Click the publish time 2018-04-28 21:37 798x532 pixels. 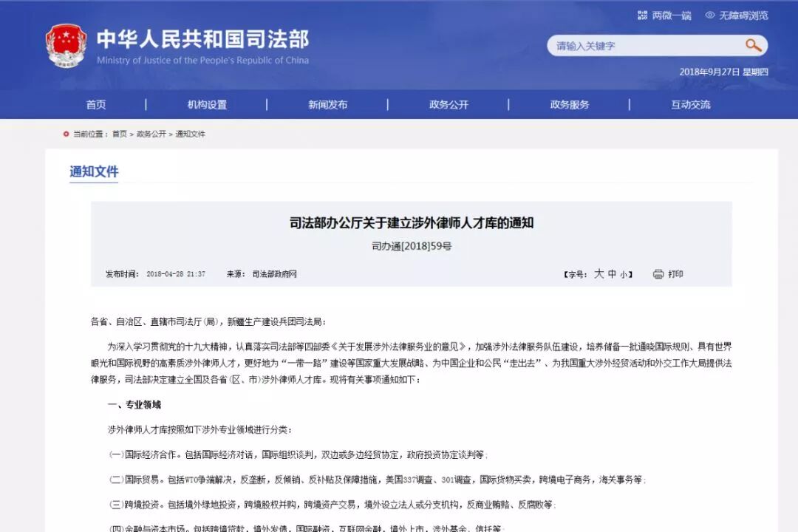(176, 274)
